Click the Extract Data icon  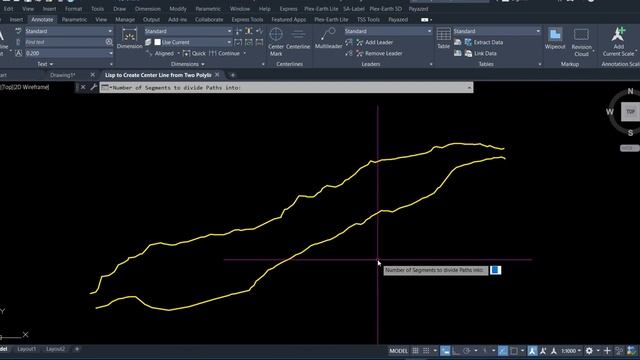click(x=468, y=42)
